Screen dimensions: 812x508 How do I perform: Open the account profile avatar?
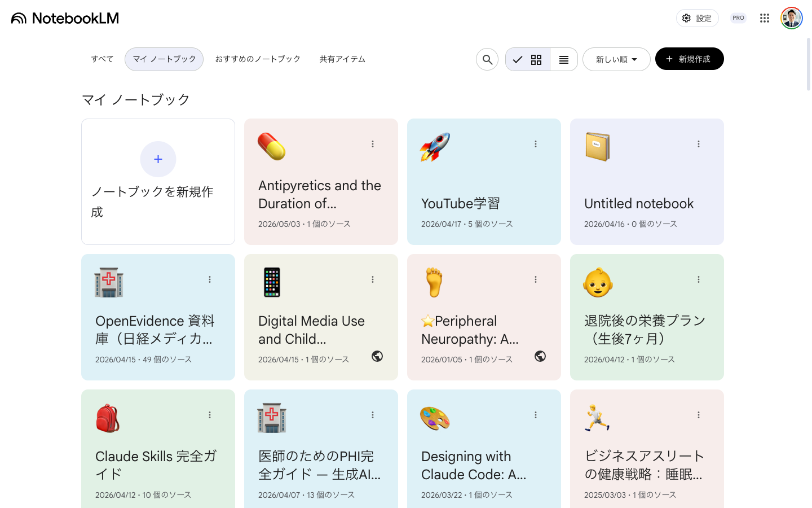[792, 18]
